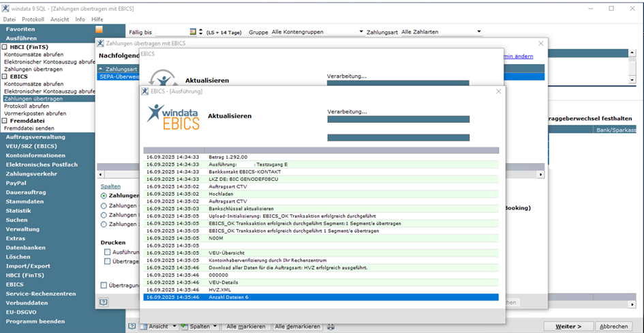
Task: Select the Anzahl Dateien 6 log row
Action: tap(320, 298)
